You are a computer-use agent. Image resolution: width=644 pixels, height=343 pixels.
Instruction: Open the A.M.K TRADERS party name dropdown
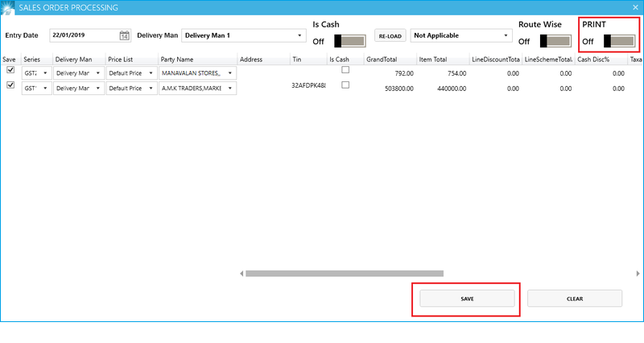coord(197,89)
